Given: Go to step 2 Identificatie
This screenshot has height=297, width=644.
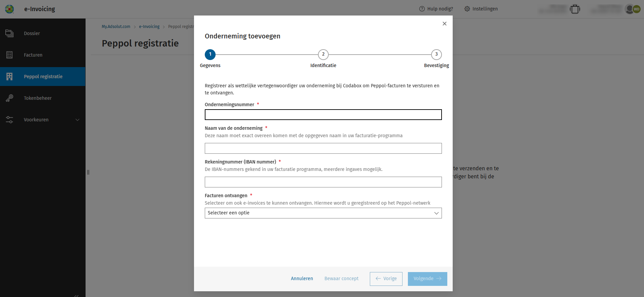Looking at the screenshot, I should pyautogui.click(x=323, y=54).
